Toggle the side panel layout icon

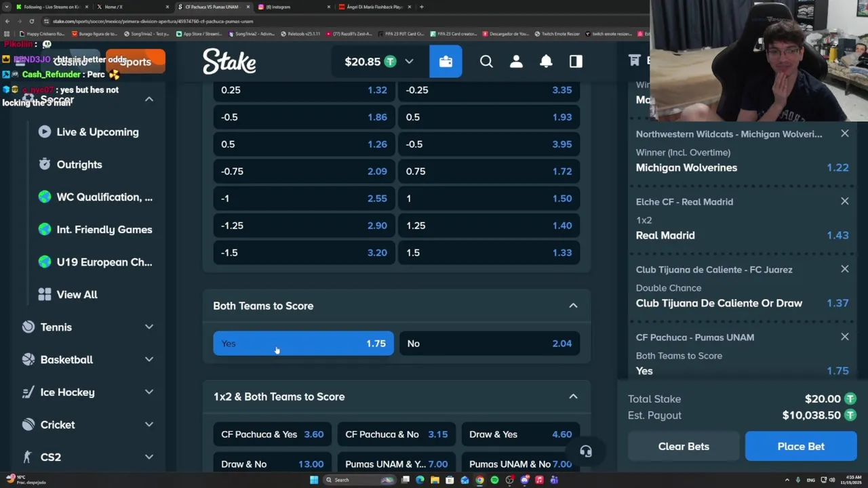576,62
